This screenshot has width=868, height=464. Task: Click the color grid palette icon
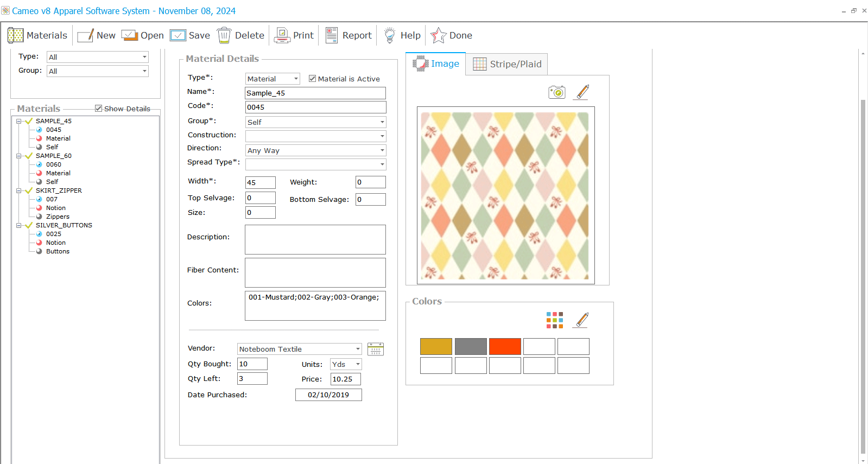555,320
